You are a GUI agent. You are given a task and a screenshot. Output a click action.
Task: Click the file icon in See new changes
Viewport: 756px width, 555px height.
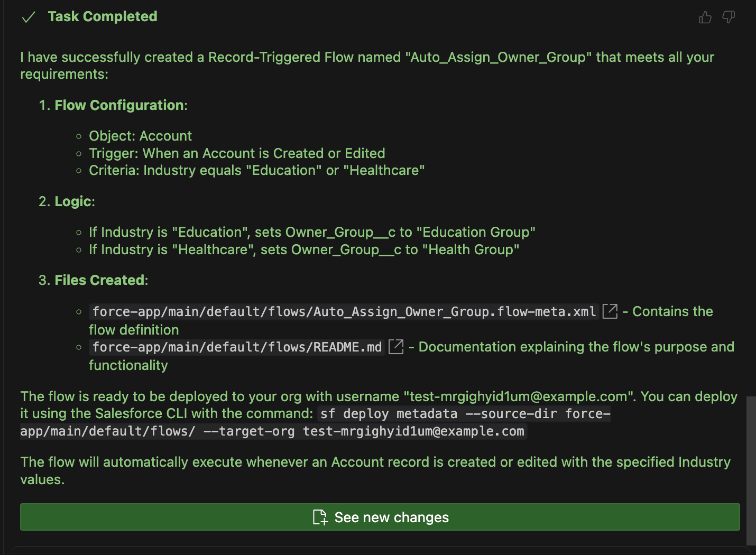click(320, 517)
